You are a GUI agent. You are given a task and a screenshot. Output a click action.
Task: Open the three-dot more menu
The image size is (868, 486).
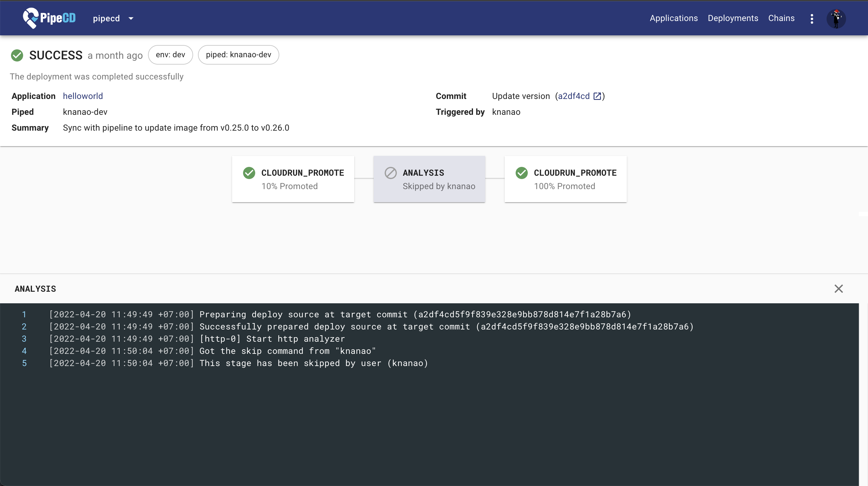coord(812,19)
